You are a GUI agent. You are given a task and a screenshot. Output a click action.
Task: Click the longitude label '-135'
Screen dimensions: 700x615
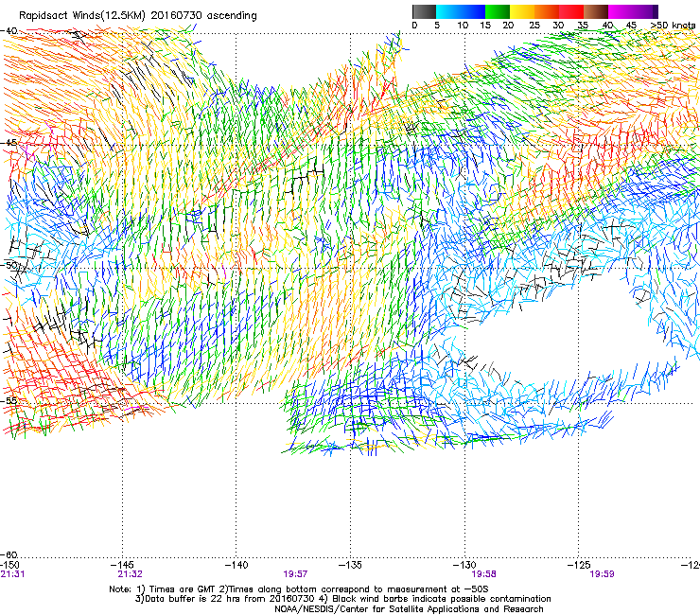click(x=350, y=565)
